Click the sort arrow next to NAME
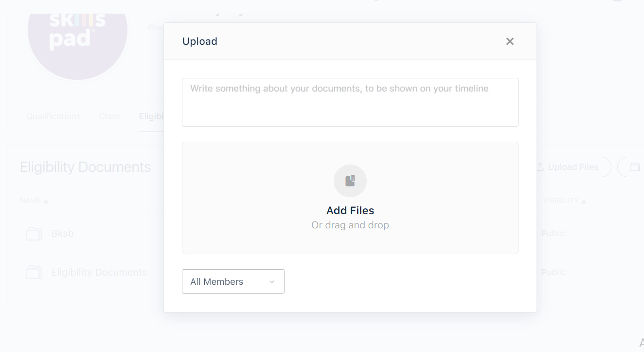 pos(46,201)
